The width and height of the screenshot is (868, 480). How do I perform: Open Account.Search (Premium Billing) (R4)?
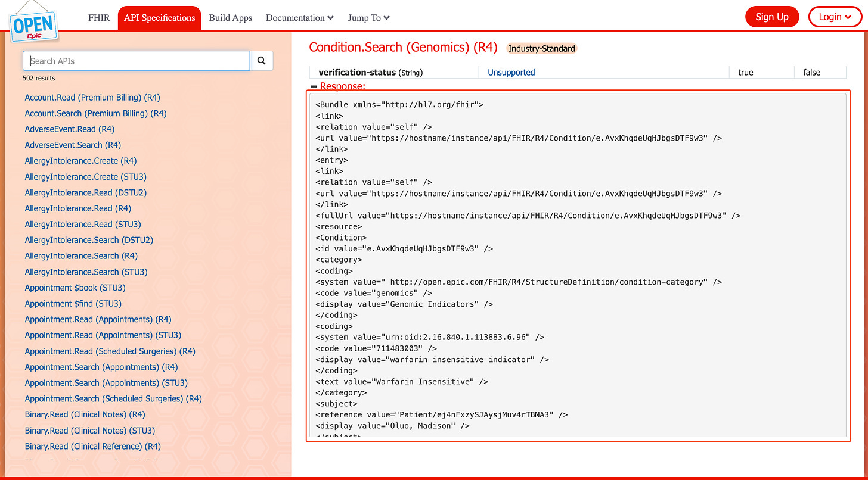(95, 113)
